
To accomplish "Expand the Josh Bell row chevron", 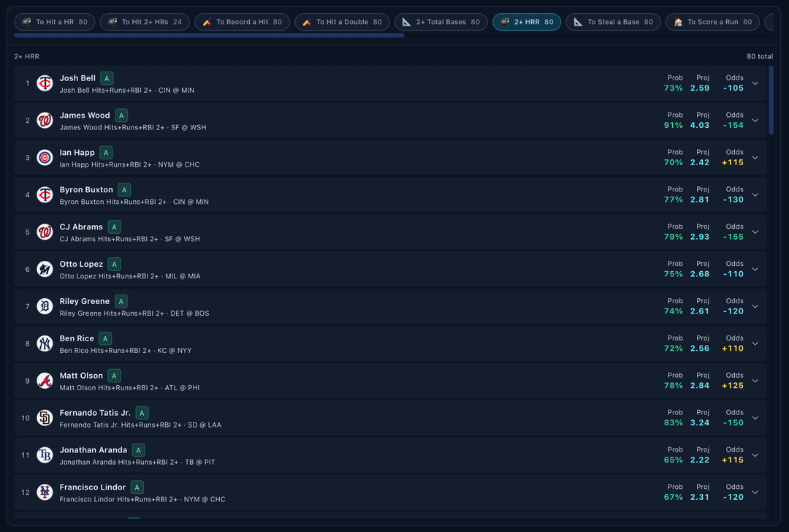I will click(x=755, y=83).
